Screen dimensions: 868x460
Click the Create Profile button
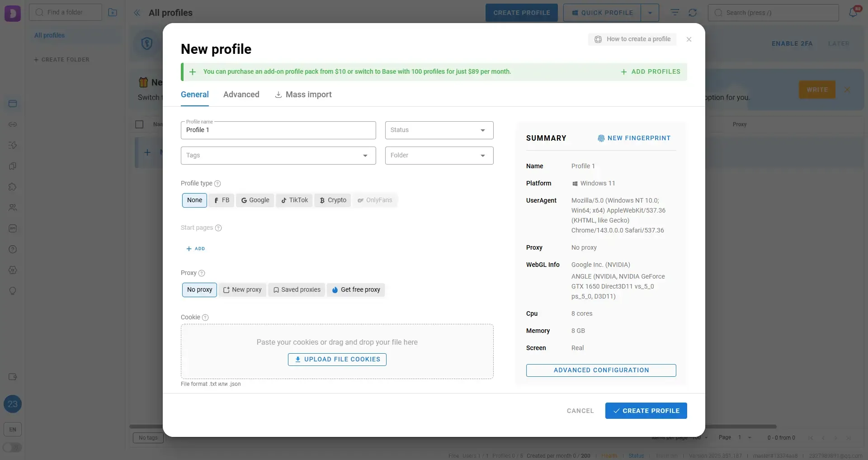[x=646, y=411]
